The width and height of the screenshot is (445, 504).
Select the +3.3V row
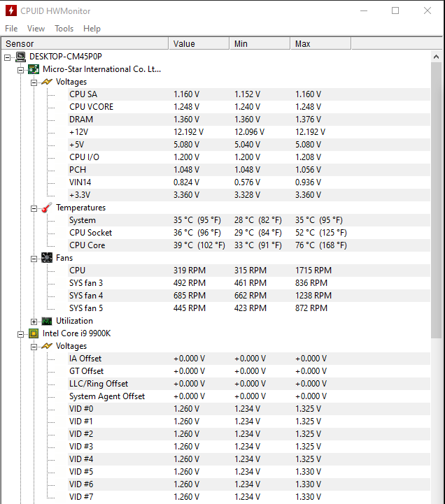click(248, 195)
